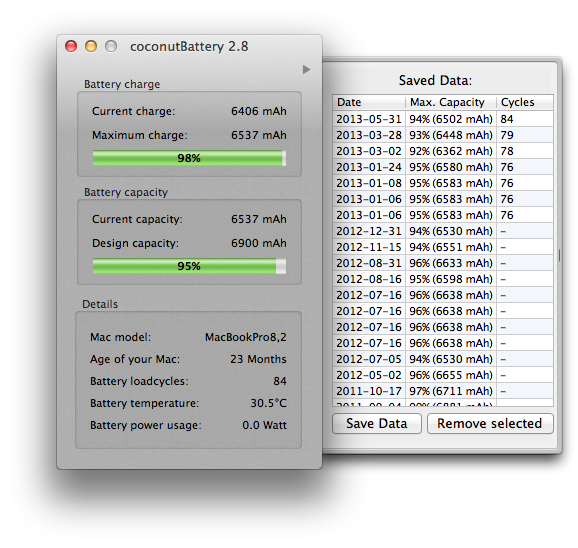This screenshot has height=548, width=578.
Task: Sort by the Date column header
Action: pyautogui.click(x=369, y=102)
